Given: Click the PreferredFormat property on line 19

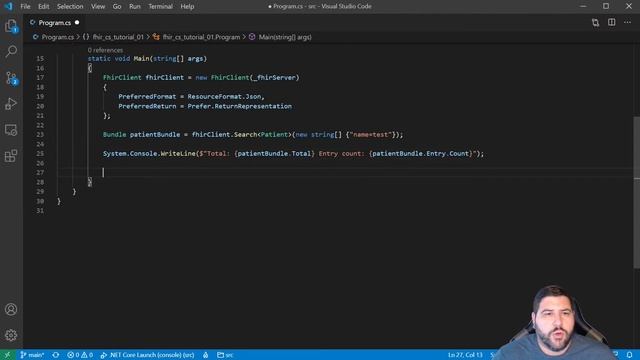Looking at the screenshot, I should tap(147, 96).
